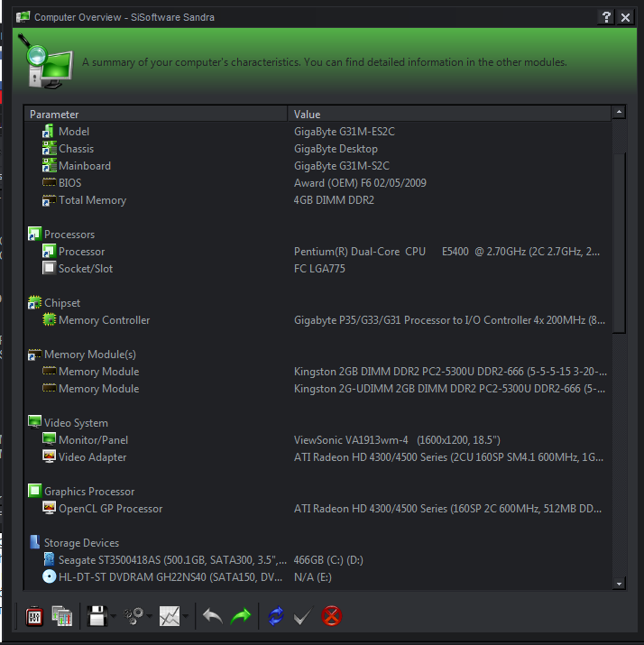Click the overlapping bar-chart reports toolbar icon
Image resolution: width=644 pixels, height=645 pixels.
click(62, 616)
